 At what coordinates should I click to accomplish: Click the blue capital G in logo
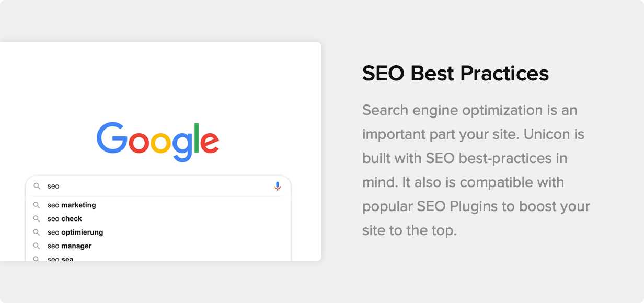(112, 138)
